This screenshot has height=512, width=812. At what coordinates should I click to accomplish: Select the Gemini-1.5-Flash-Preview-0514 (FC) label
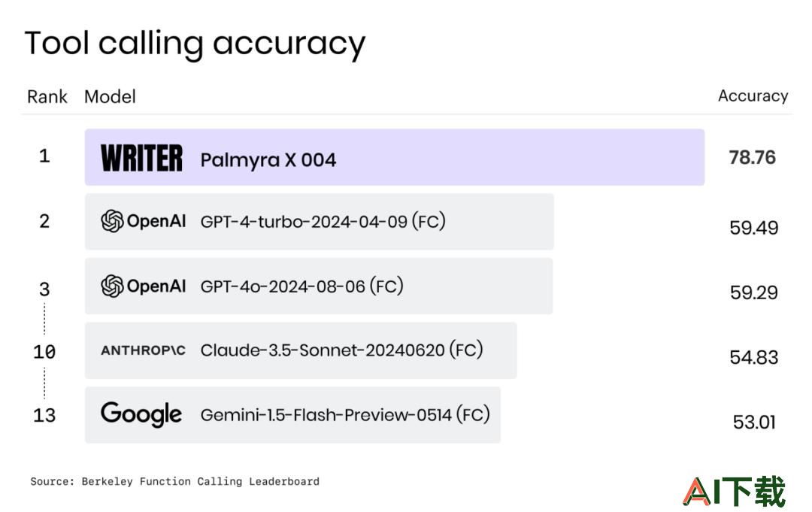pos(345,415)
